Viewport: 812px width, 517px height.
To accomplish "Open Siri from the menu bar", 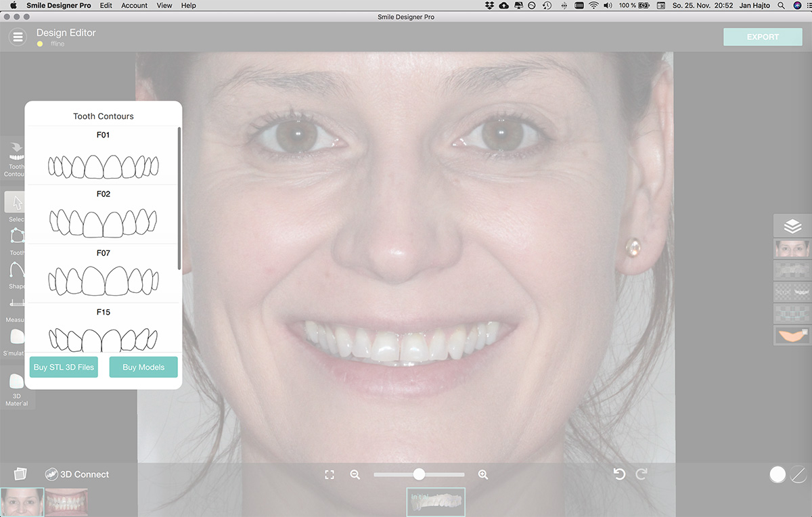I will [798, 5].
